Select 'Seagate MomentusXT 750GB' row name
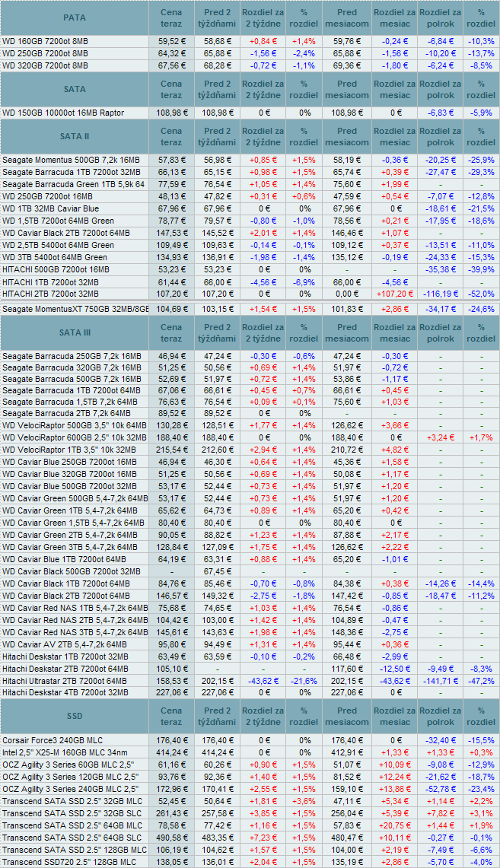The height and width of the screenshot is (868, 500). tap(75, 308)
